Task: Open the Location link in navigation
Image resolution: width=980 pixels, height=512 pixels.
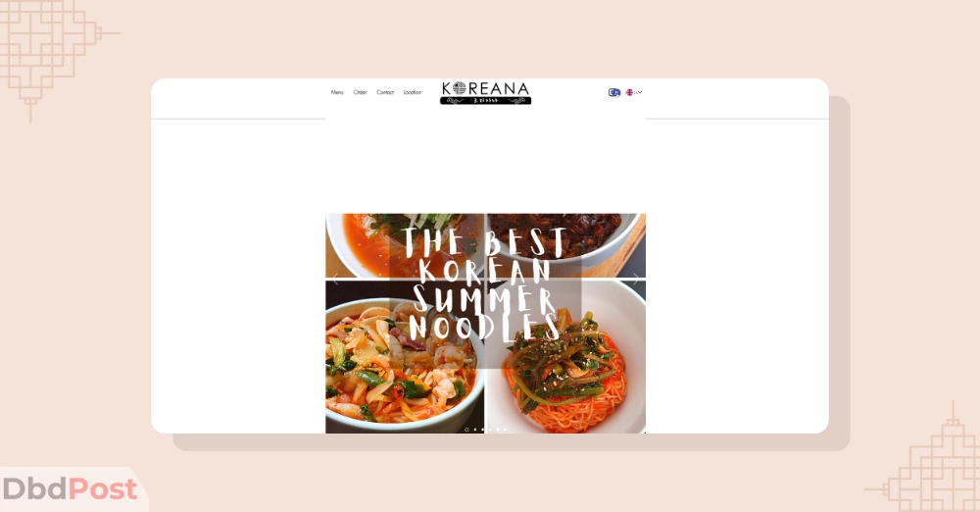Action: coord(413,92)
